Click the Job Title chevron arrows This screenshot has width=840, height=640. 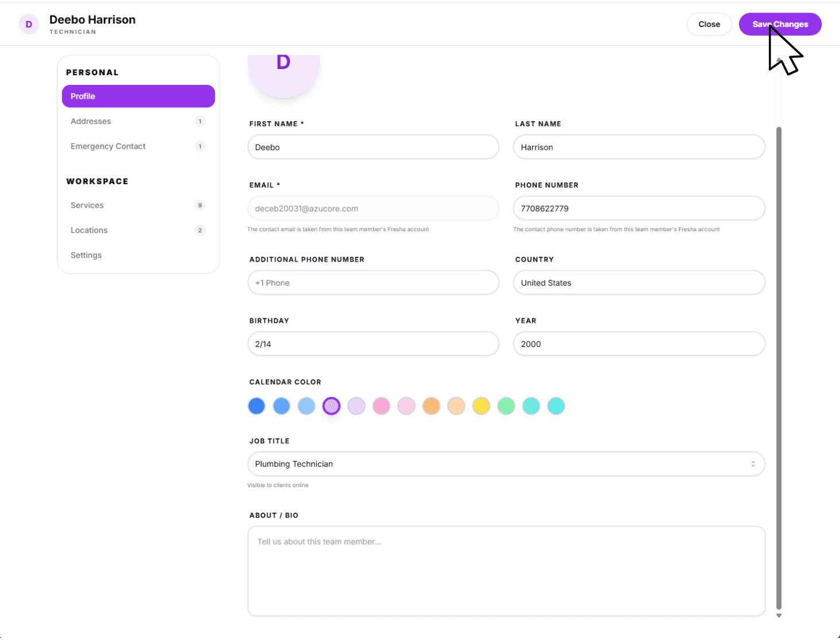tap(753, 464)
